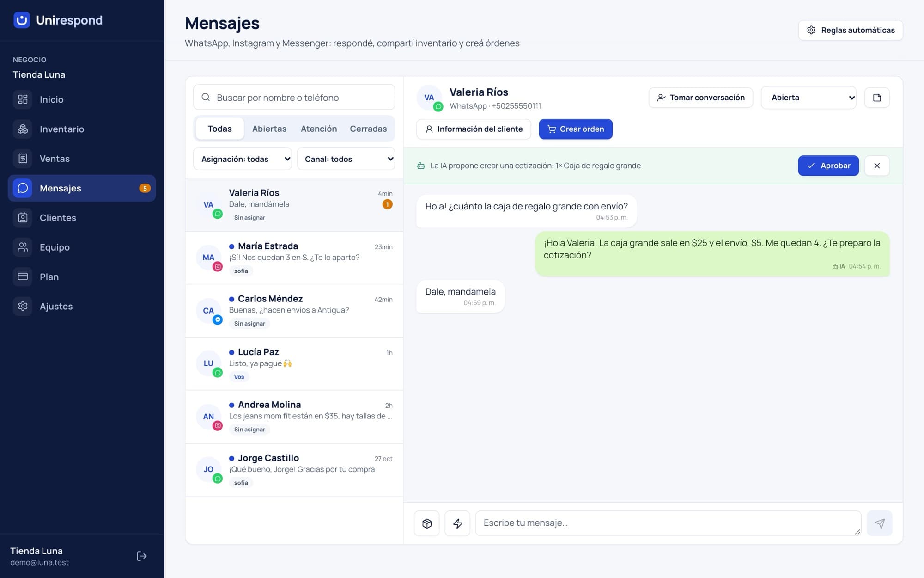The width and height of the screenshot is (924, 578).
Task: Click the logout icon beside demo@luna.test
Action: tap(142, 556)
